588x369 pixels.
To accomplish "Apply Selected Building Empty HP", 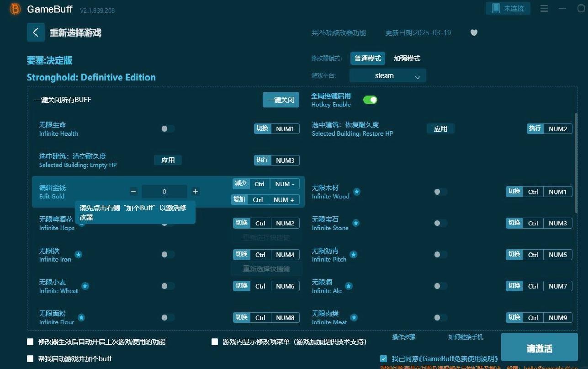I will click(x=168, y=160).
